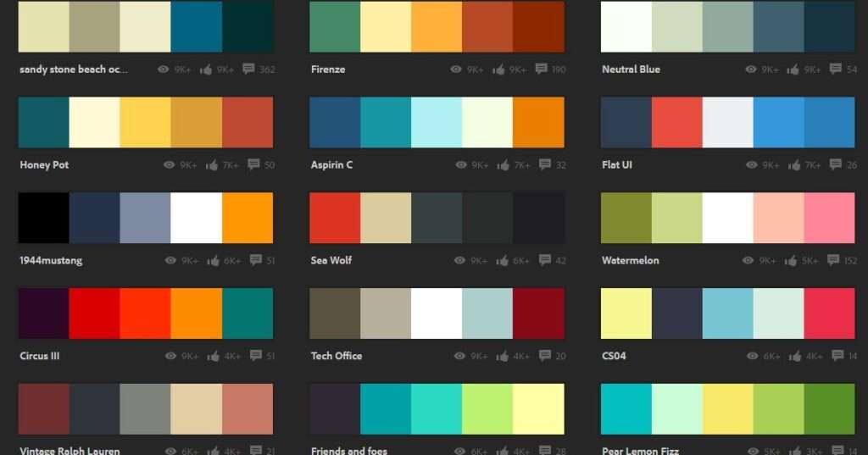
Task: Like the CS04 theme
Action: pyautogui.click(x=795, y=357)
